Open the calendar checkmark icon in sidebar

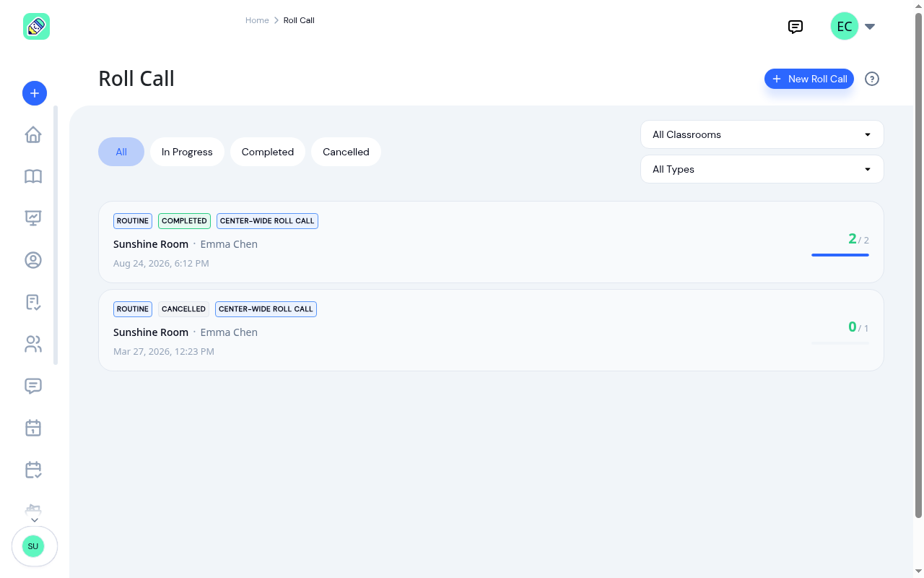pos(33,470)
